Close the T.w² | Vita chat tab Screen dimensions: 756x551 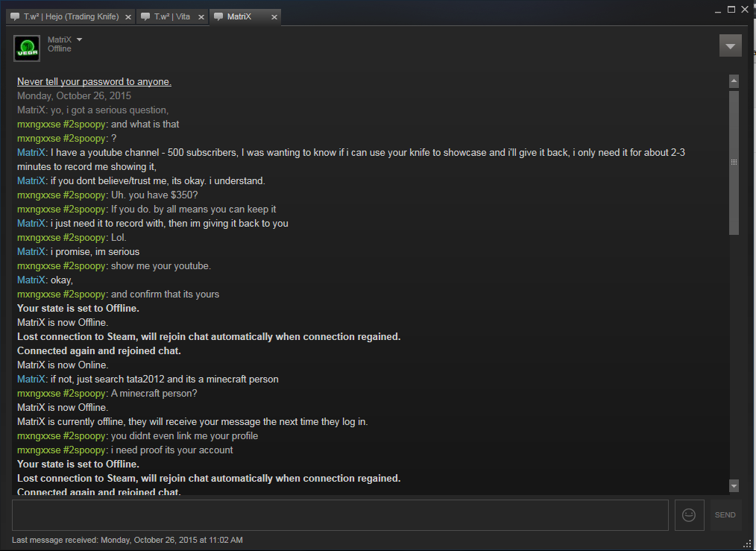pos(201,17)
